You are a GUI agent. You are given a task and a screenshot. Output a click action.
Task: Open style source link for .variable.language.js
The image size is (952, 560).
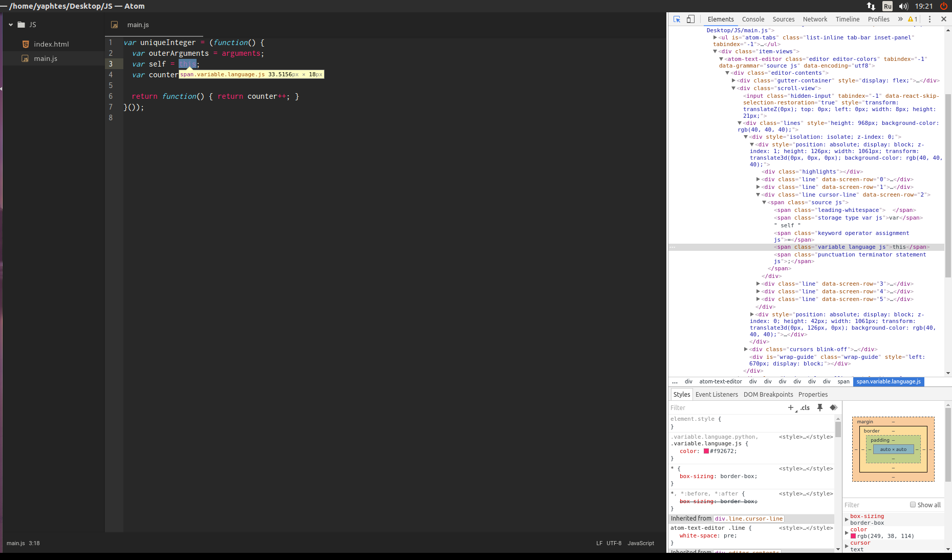pos(806,437)
